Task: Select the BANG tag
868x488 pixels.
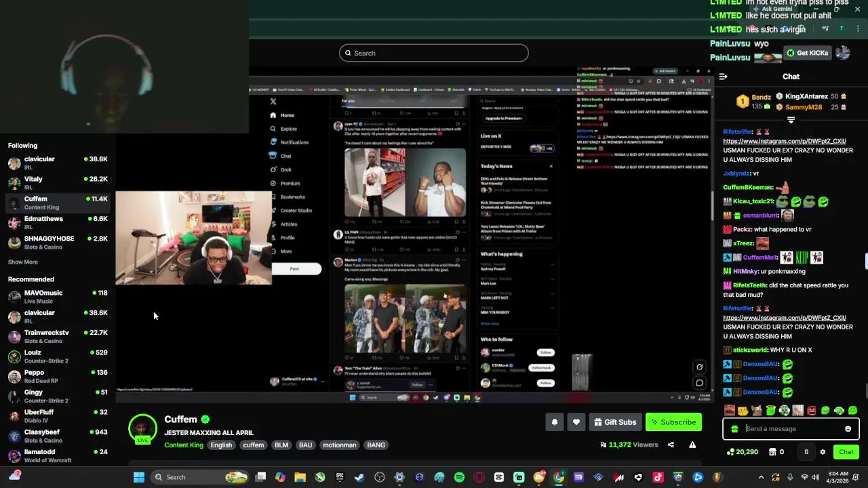Action: point(376,445)
